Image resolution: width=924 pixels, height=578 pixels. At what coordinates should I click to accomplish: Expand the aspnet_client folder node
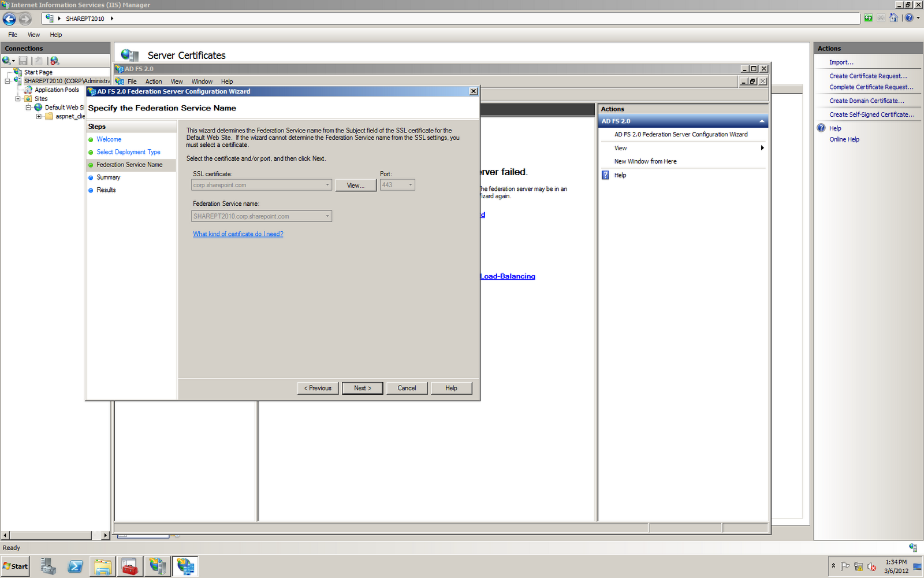(x=38, y=116)
